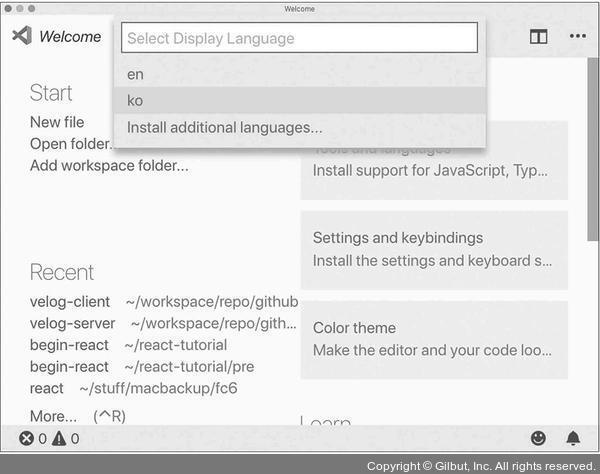Screen dimensions: 600x474
Task: Open recent react project in fc6
Action: [x=46, y=388]
